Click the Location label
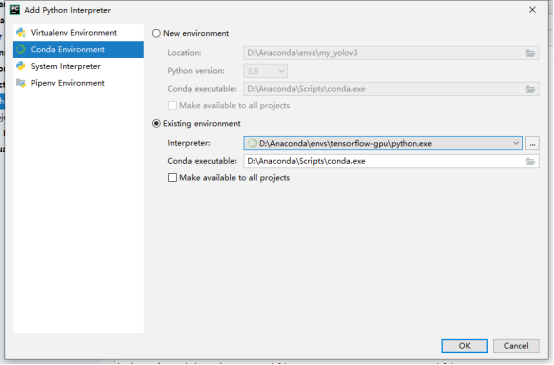The height and width of the screenshot is (365, 554). [184, 53]
